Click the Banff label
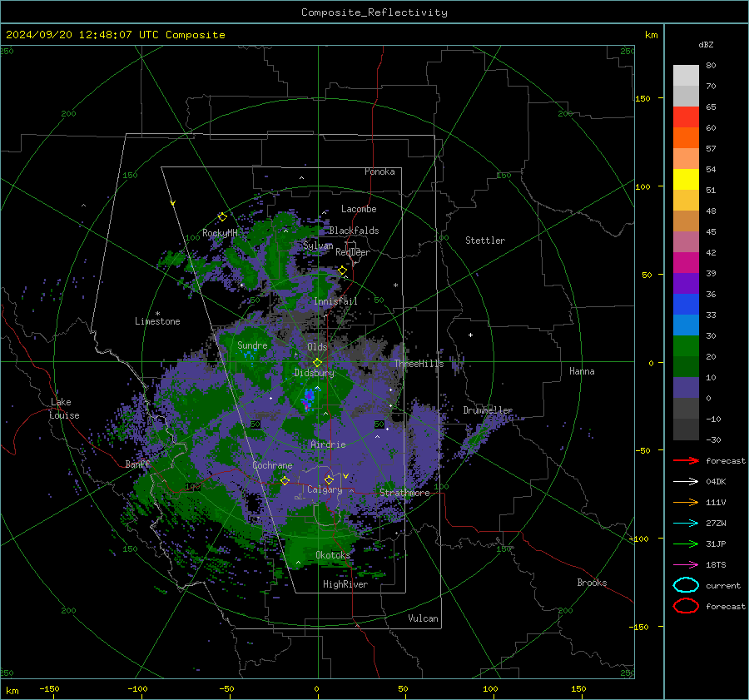 (x=137, y=464)
